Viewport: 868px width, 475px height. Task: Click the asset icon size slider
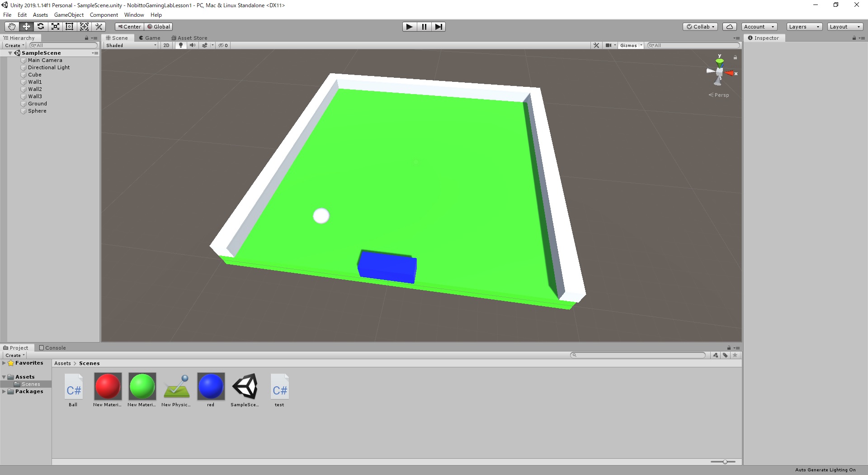725,462
